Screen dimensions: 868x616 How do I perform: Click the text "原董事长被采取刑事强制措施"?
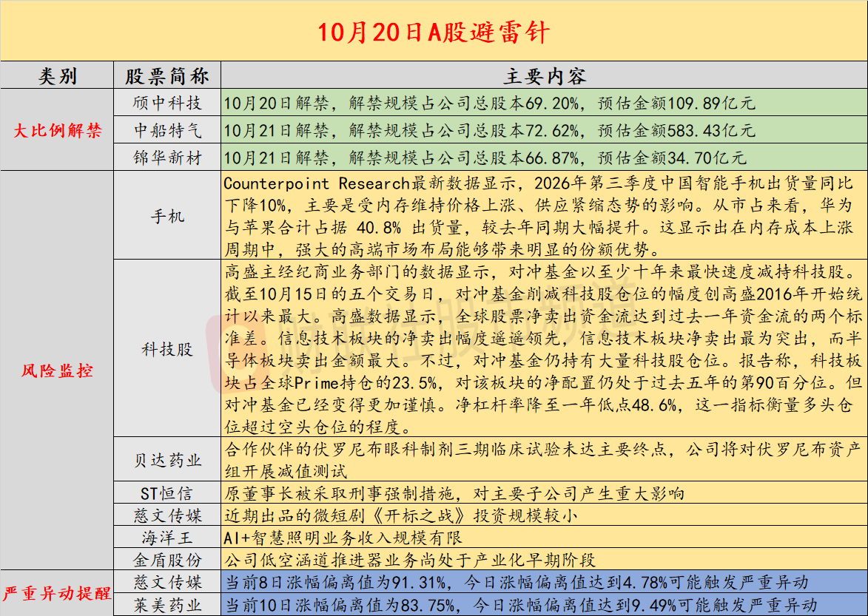(x=454, y=493)
